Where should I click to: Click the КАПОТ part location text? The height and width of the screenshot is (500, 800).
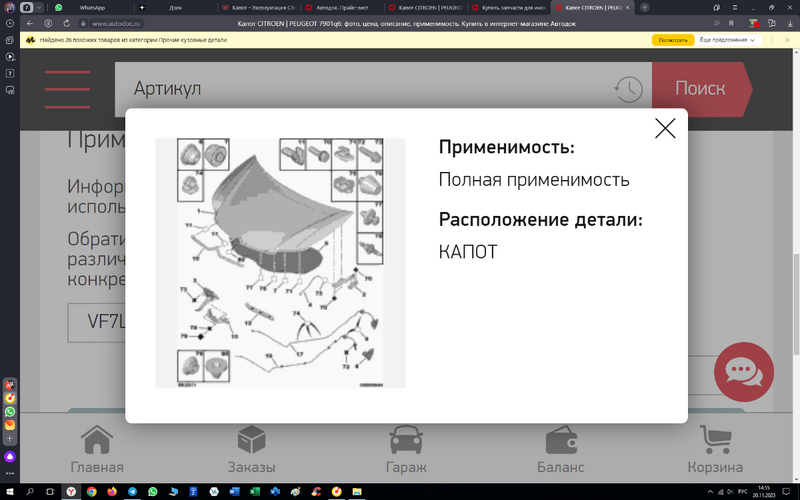click(x=468, y=252)
